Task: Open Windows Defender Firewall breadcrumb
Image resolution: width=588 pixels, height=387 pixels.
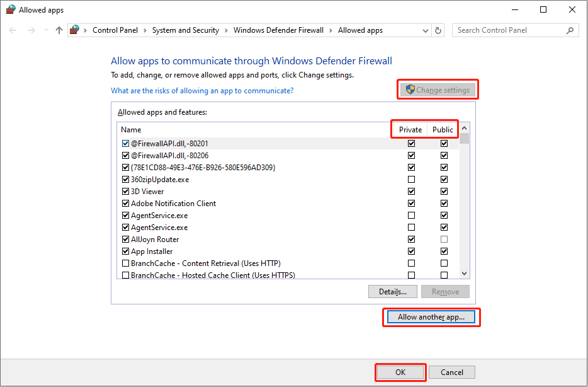Action: (x=278, y=30)
